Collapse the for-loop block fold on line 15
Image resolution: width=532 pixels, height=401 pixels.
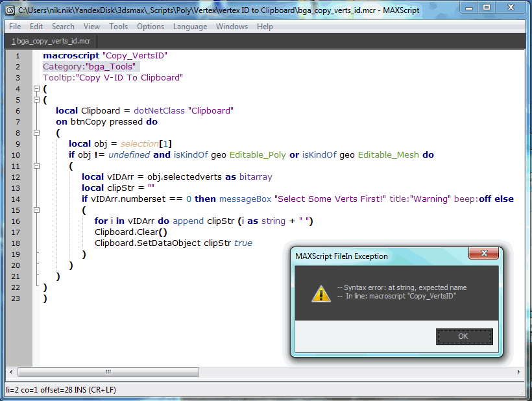pos(36,210)
